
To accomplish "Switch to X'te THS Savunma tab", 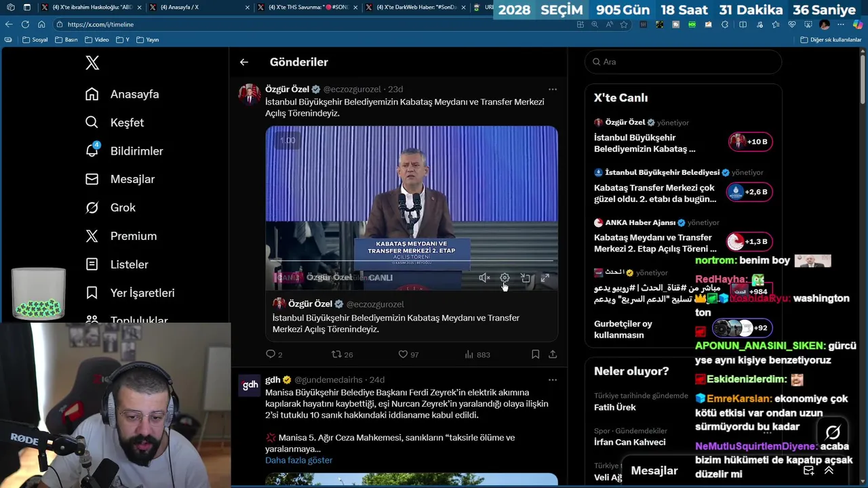I will click(x=306, y=7).
